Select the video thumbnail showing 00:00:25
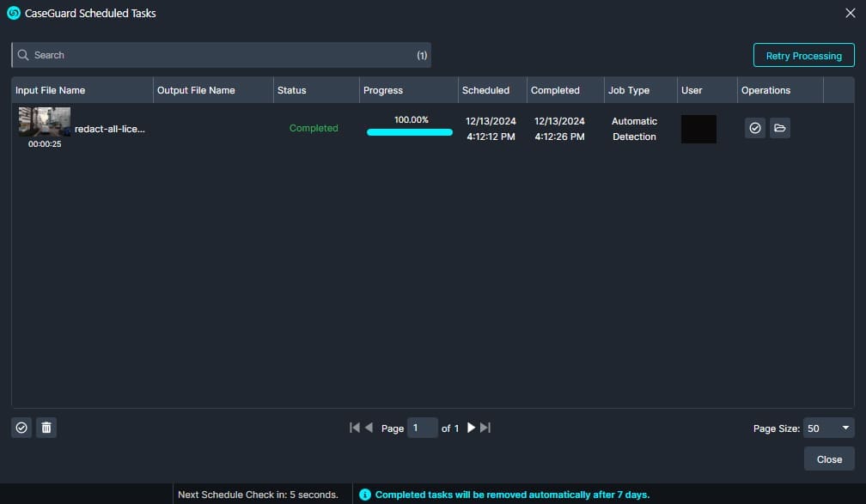The height and width of the screenshot is (504, 866). tap(43, 121)
